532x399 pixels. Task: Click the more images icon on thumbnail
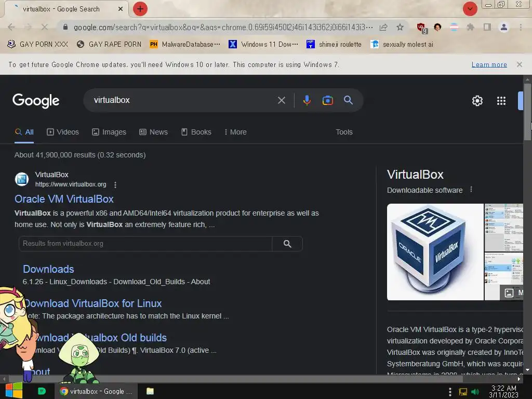pos(509,293)
